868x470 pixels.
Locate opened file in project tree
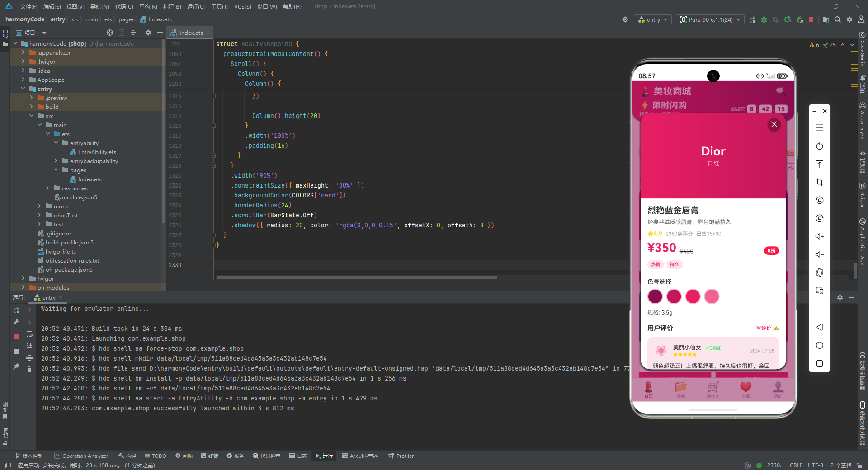pos(110,33)
